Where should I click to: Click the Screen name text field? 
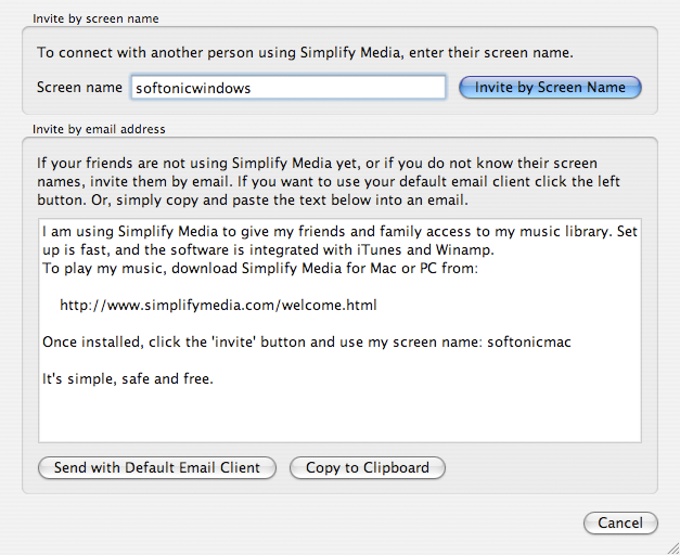tap(288, 88)
